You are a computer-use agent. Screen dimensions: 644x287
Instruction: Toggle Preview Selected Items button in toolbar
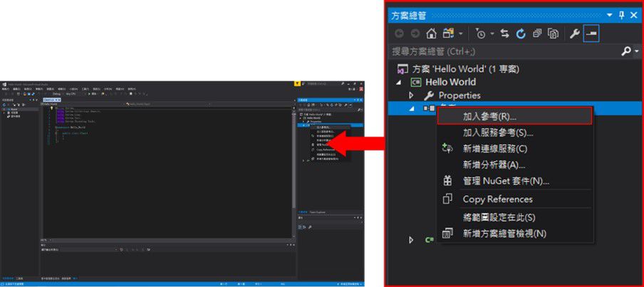(x=591, y=34)
